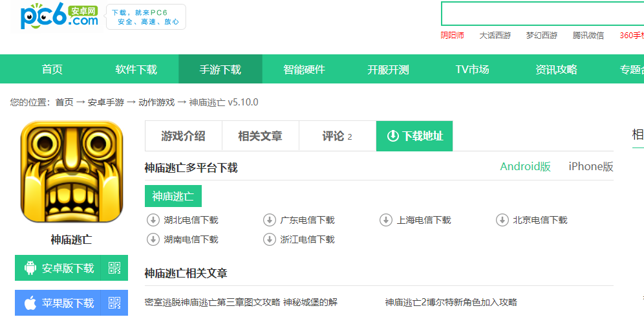Open 资讯攻略 navigation item

click(556, 69)
